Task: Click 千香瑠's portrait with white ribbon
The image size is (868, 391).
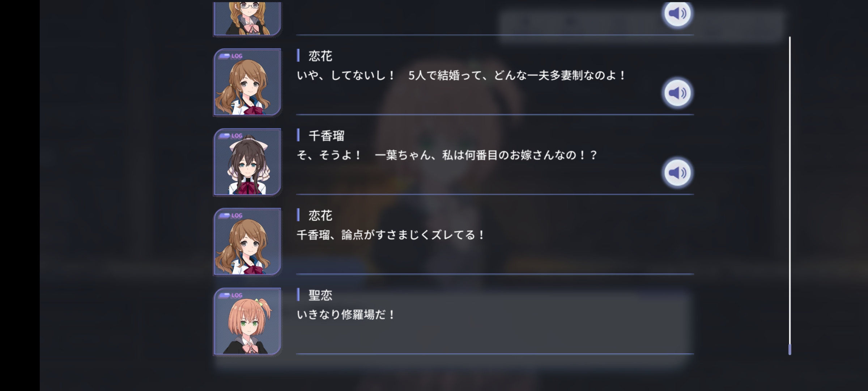Action: point(247,162)
